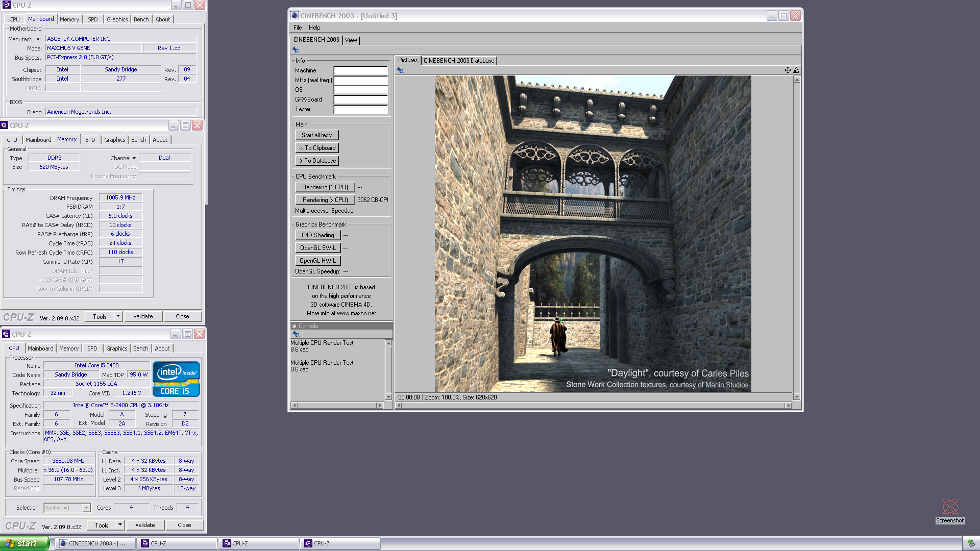Click the CPU-Z Mainboard window title icon
Image resolution: width=980 pixels, height=551 pixels.
6,5
